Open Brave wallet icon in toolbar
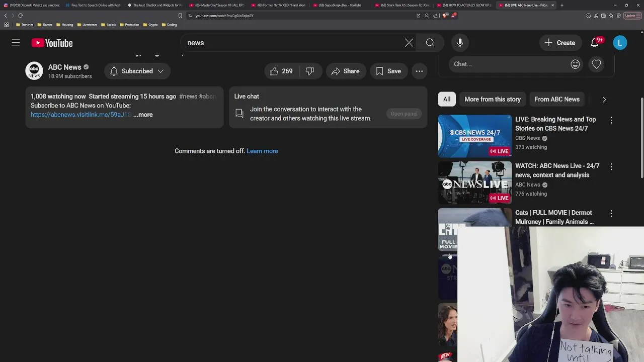The image size is (644, 362). click(x=603, y=16)
